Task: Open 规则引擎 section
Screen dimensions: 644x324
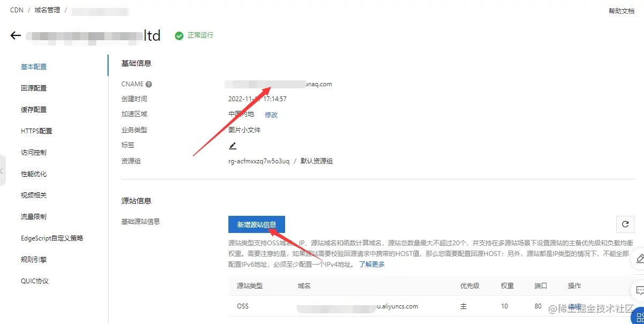Action: click(34, 260)
